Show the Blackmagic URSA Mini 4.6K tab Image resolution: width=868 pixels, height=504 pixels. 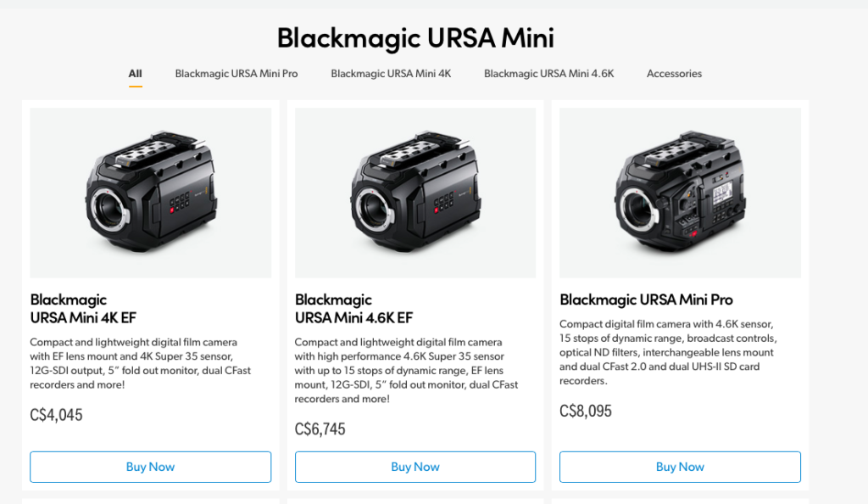(548, 74)
